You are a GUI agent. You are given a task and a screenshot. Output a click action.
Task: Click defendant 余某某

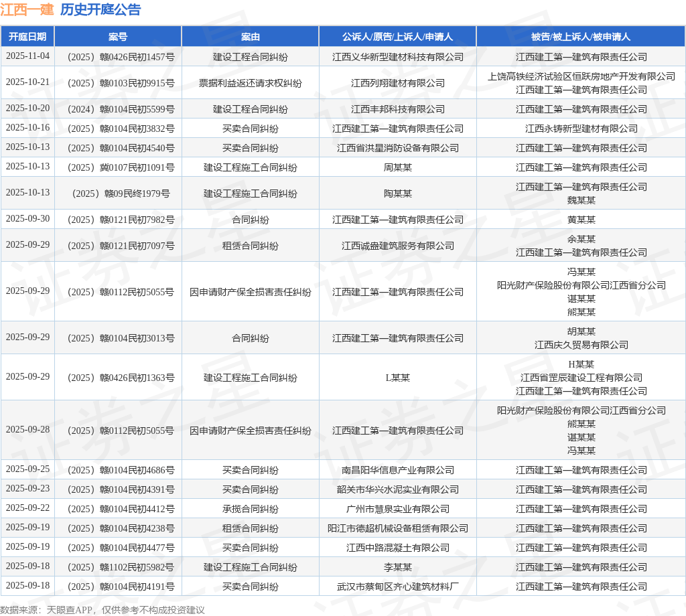(x=581, y=239)
